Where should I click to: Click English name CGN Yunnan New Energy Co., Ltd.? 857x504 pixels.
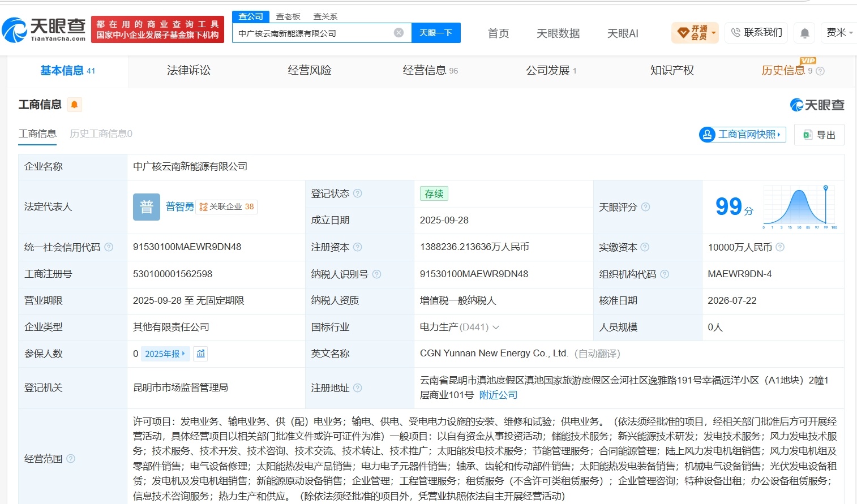[x=494, y=354]
